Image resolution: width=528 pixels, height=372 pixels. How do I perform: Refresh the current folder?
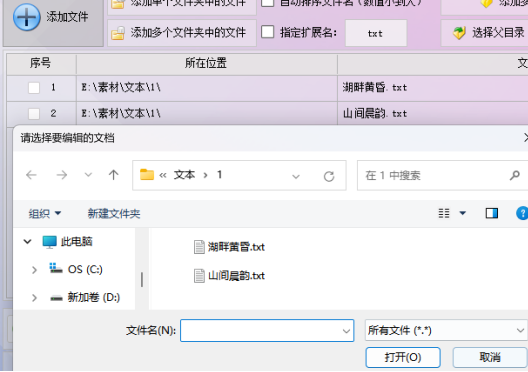pos(329,176)
